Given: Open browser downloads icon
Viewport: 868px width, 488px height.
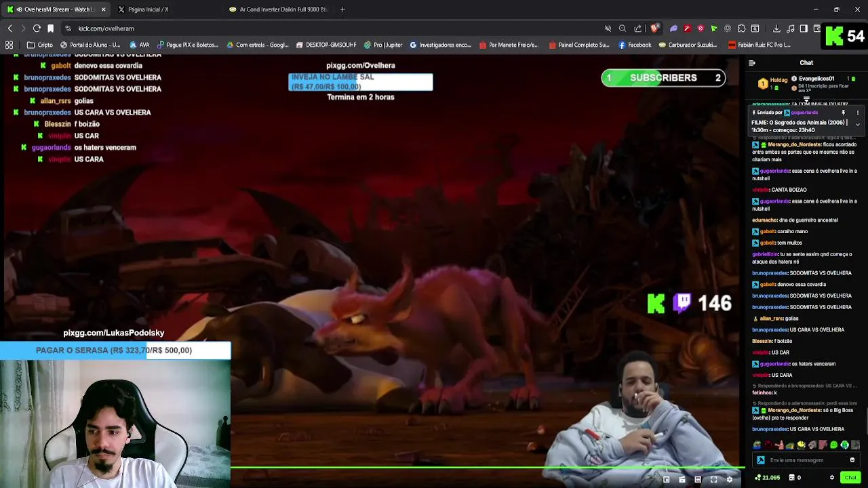Looking at the screenshot, I should point(776,28).
